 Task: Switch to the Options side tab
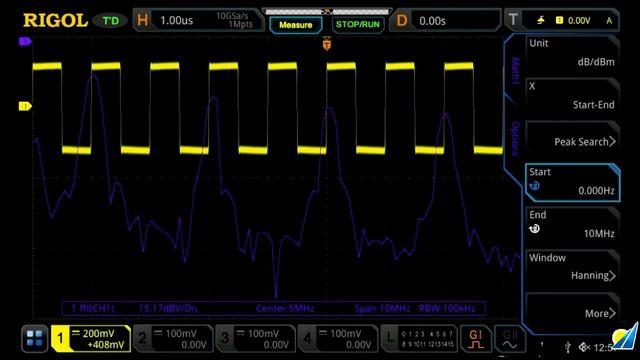pyautogui.click(x=515, y=139)
